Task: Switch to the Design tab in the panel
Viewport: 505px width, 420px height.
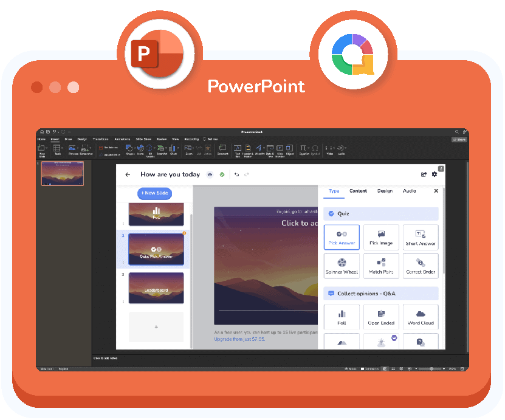Action: [x=385, y=191]
